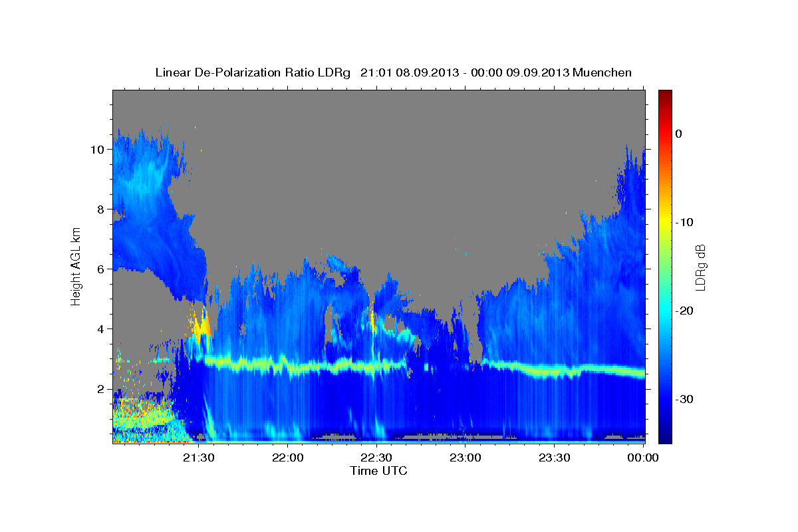Click the dark blue bottom of the colorbar
Screen dimensions: 798x532
[665, 436]
